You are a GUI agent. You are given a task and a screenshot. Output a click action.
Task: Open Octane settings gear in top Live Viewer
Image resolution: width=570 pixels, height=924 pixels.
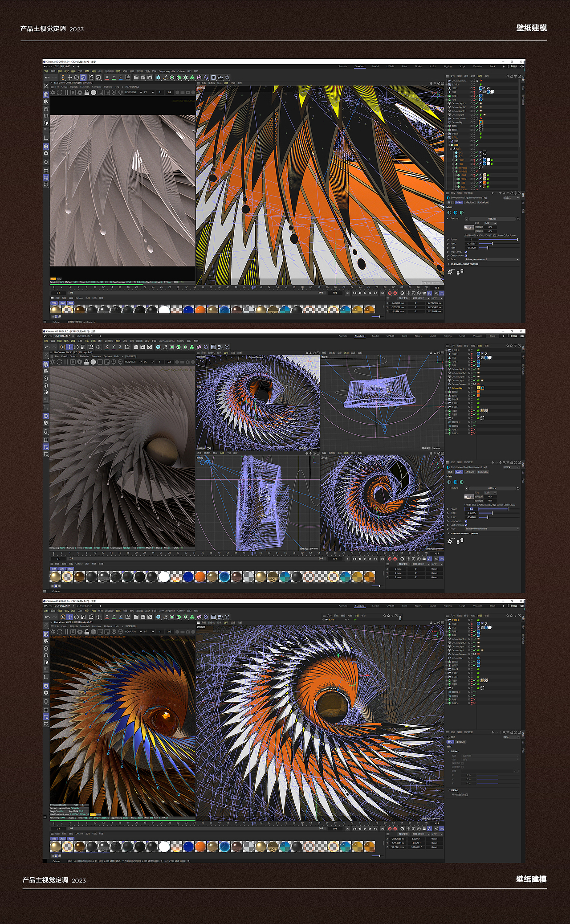tap(80, 92)
